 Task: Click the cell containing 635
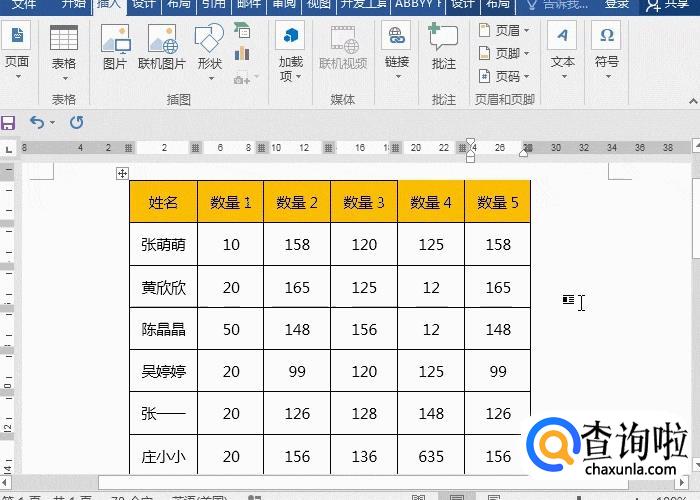pyautogui.click(x=431, y=455)
